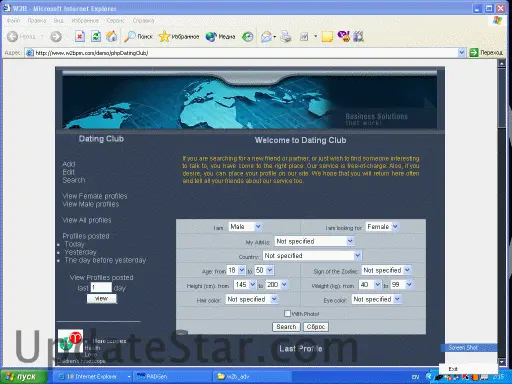Expand the Hair color dropdown
Screen dimensions: 512x384
point(252,299)
